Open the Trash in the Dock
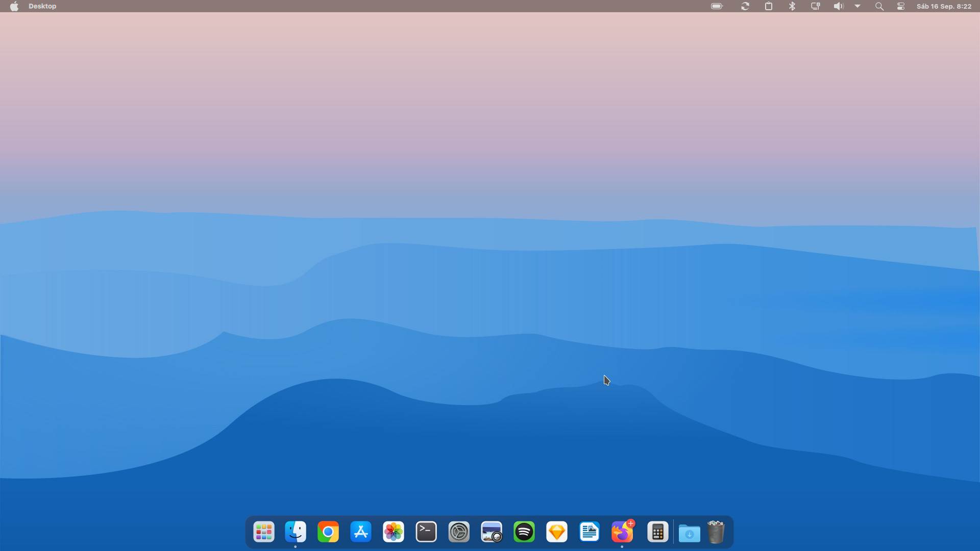Image resolution: width=980 pixels, height=551 pixels. [716, 532]
